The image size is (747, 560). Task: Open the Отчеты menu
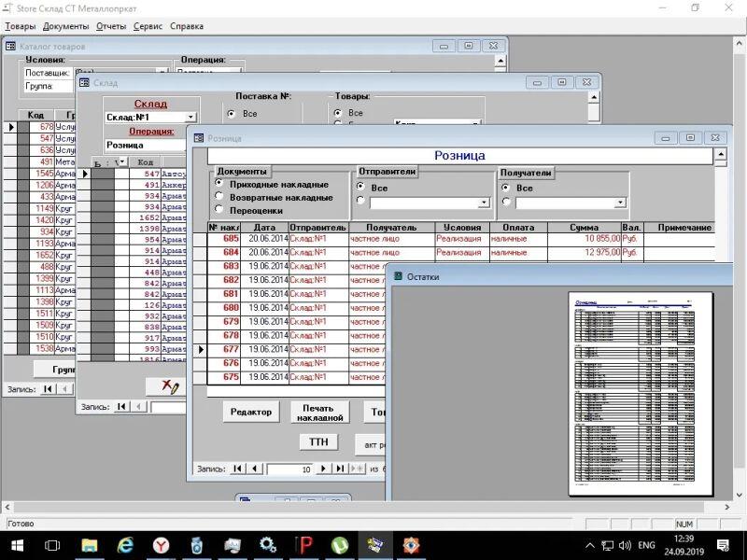[x=110, y=26]
